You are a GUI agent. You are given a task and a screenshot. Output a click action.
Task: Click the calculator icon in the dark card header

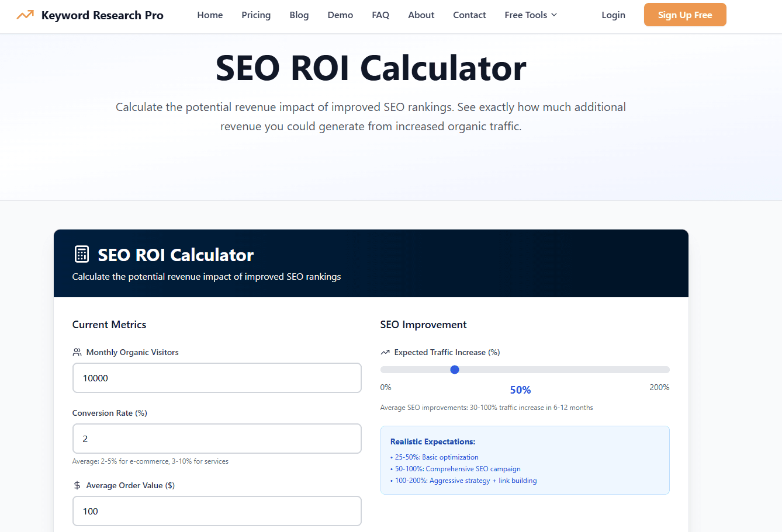(81, 254)
